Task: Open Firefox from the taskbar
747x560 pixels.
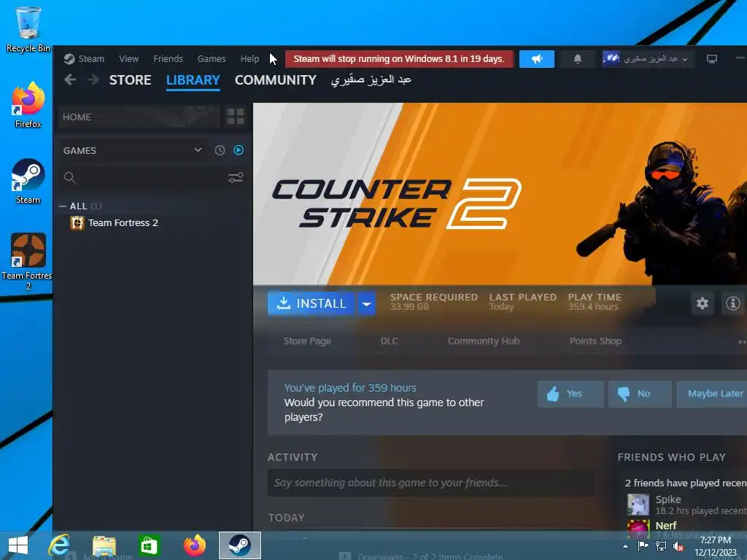Action: click(194, 545)
